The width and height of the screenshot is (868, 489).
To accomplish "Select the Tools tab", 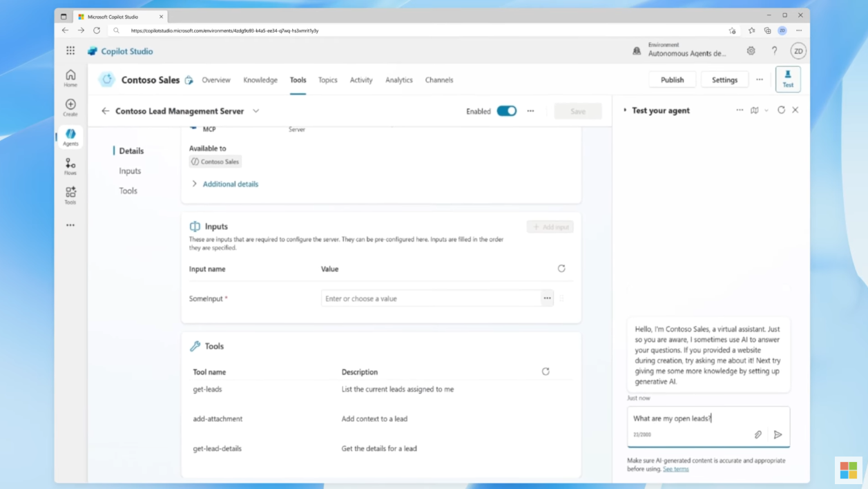I will [x=298, y=79].
